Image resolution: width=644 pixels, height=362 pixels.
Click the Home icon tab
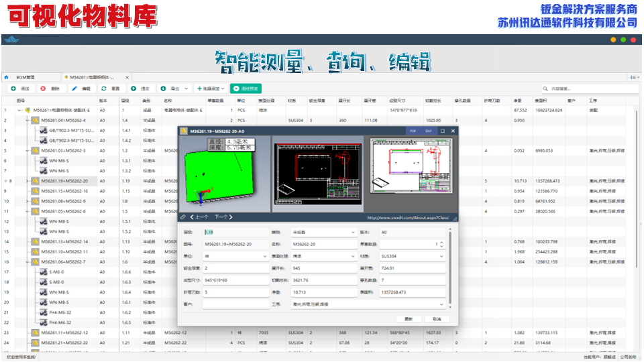point(6,77)
